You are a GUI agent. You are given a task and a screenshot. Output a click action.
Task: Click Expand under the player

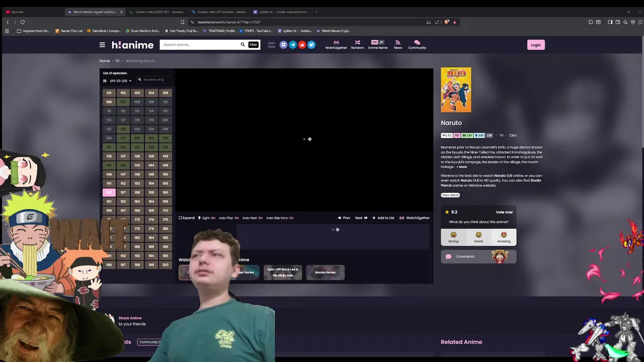click(187, 218)
